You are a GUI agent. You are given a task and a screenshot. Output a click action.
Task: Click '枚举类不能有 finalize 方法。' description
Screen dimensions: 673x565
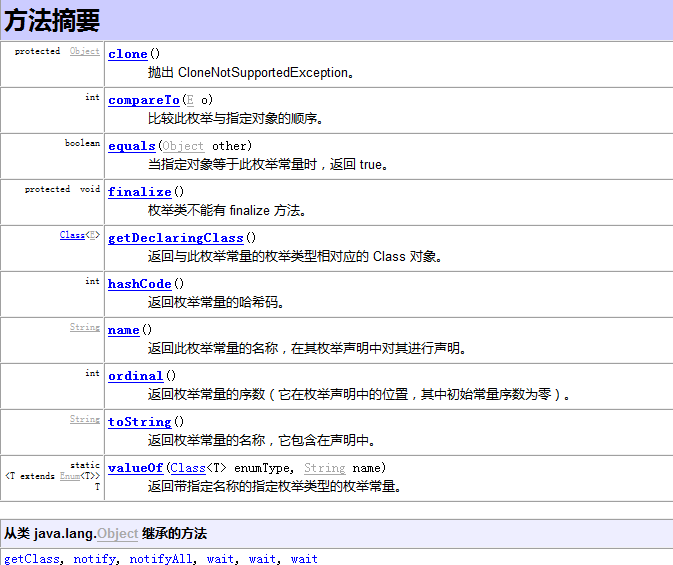tap(227, 210)
